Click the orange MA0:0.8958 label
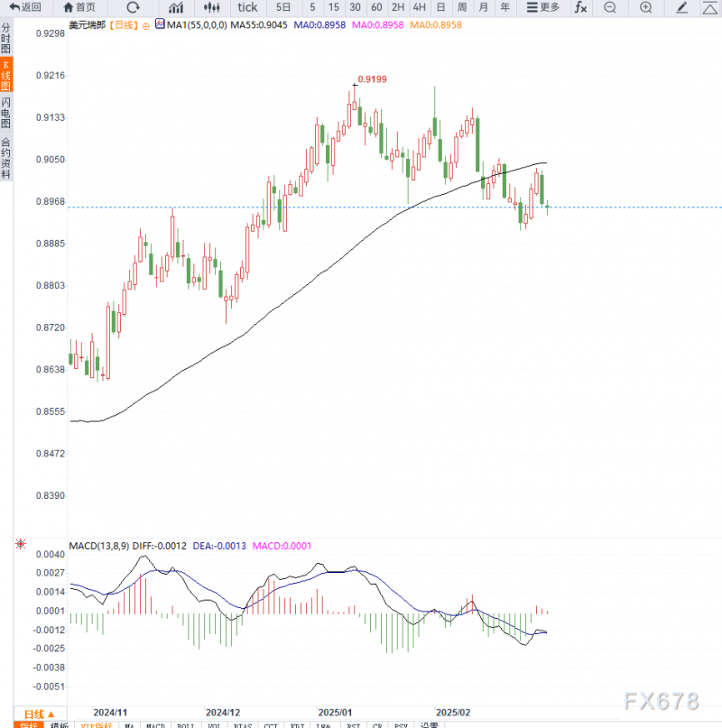 click(x=436, y=25)
